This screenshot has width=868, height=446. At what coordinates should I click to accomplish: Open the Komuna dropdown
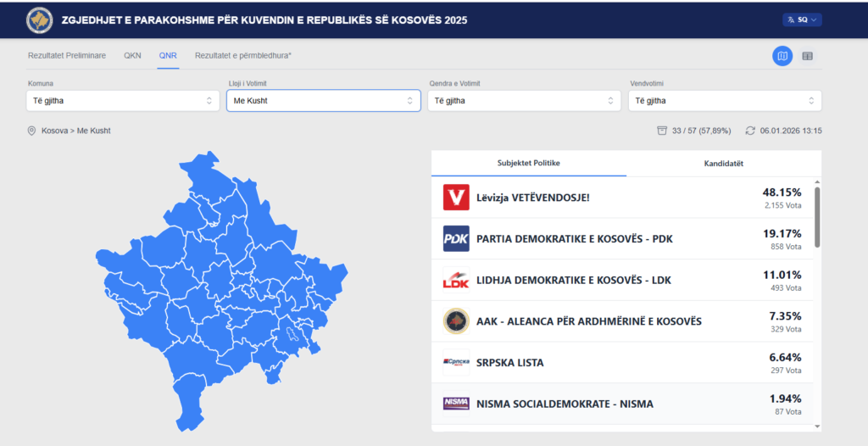point(123,101)
